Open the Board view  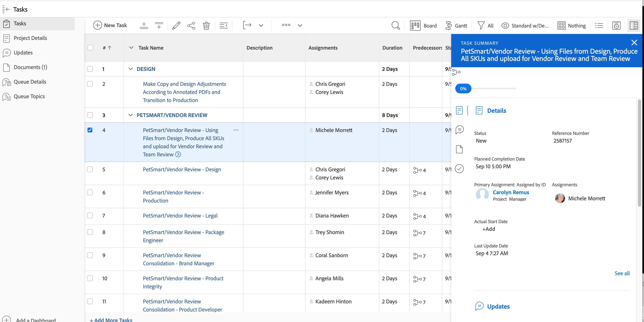pyautogui.click(x=423, y=26)
